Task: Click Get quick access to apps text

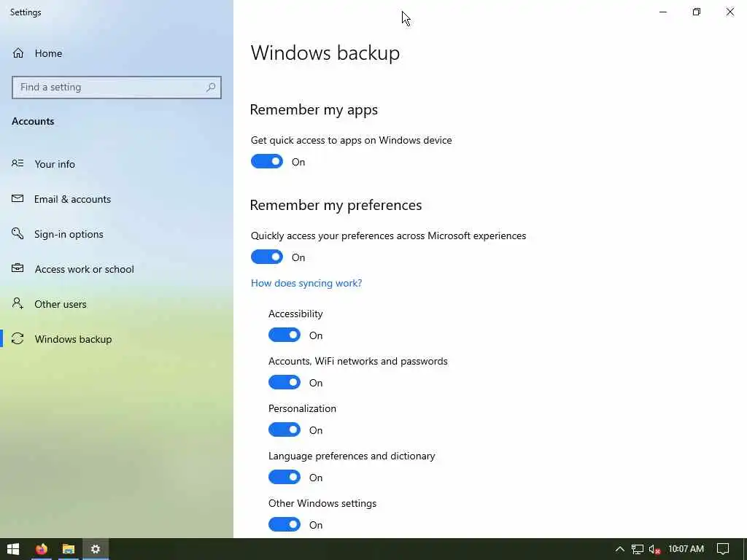Action: click(x=351, y=140)
